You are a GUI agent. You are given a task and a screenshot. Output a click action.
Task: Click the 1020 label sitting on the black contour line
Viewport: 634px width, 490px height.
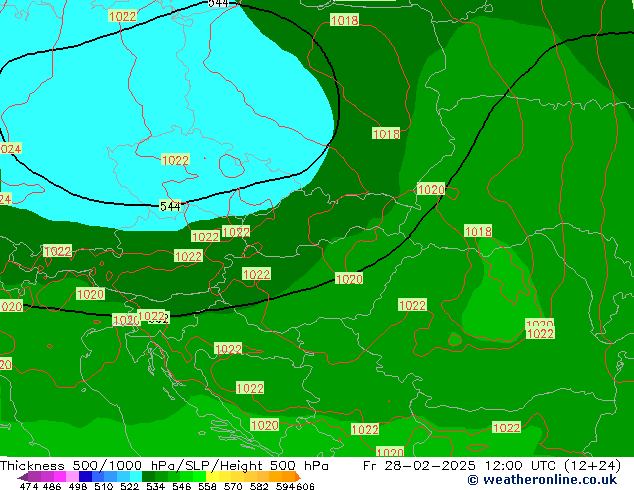tap(349, 279)
